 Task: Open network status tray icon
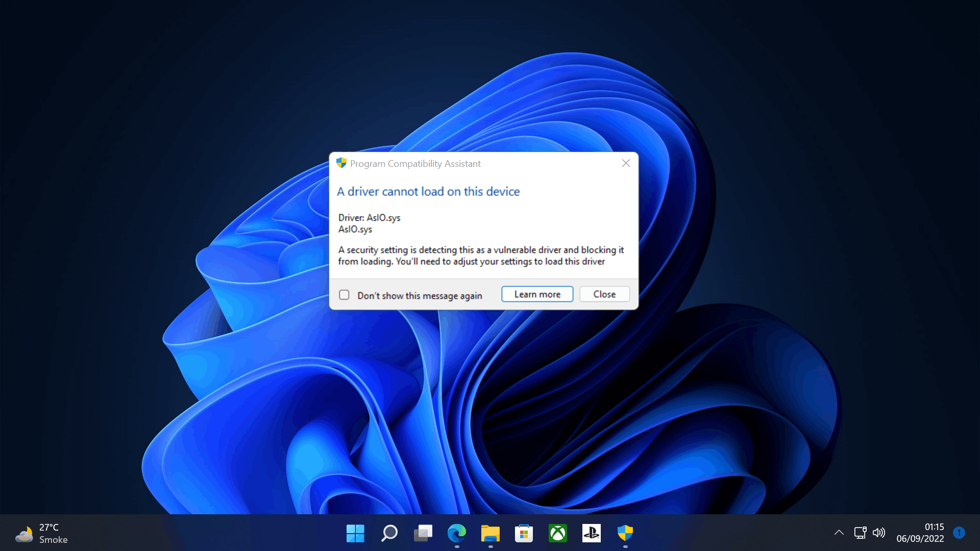[860, 533]
